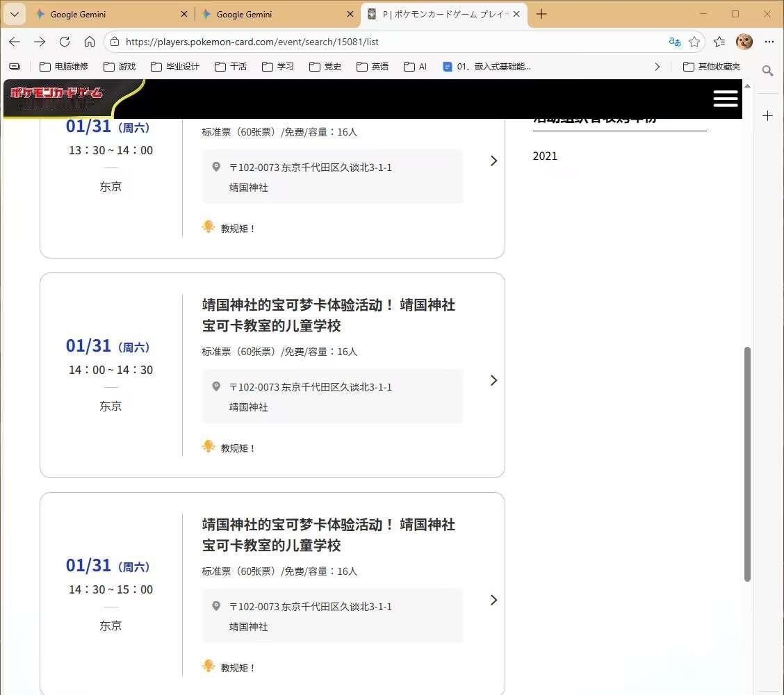
Task: Open the page translate icon
Action: point(674,42)
